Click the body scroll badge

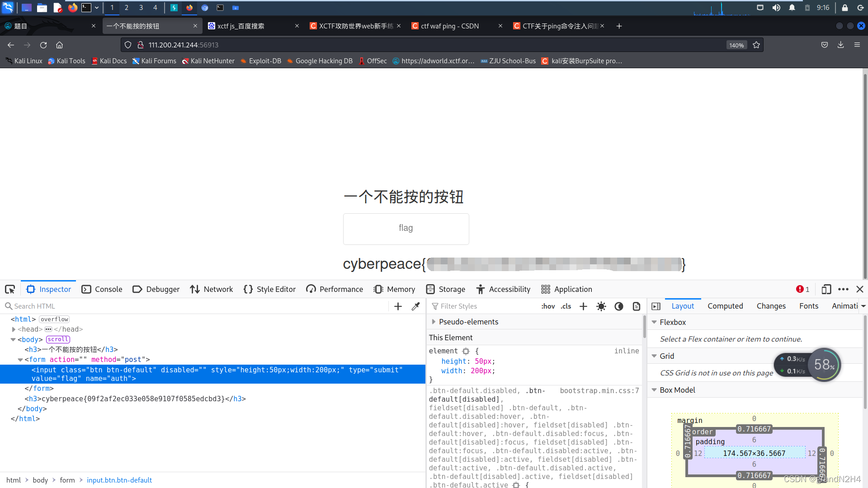58,340
